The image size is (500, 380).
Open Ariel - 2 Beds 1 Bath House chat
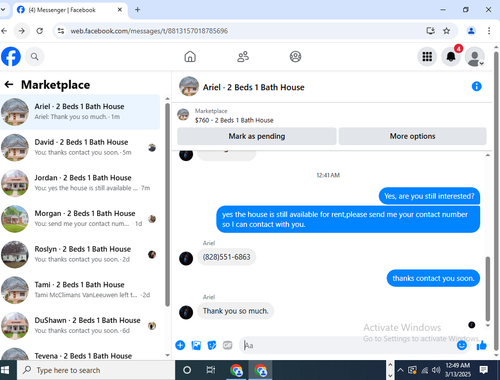click(x=80, y=112)
